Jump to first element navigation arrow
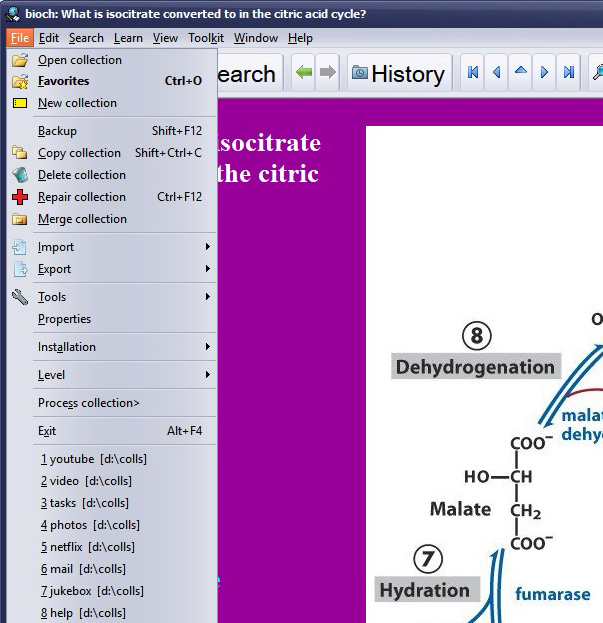 coord(473,73)
